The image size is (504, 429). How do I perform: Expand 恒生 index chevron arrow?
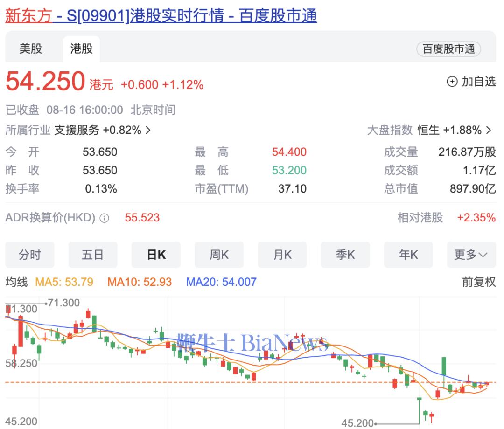pos(489,130)
